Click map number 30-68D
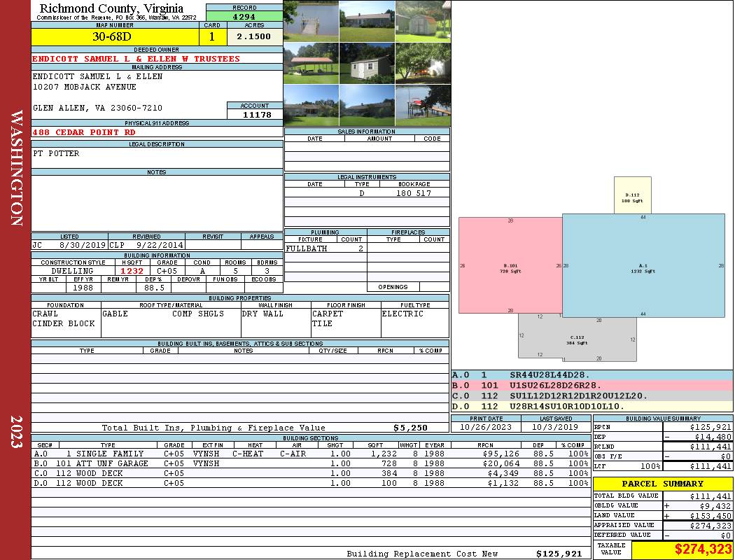Viewport: 735px width, 560px height. [x=112, y=36]
